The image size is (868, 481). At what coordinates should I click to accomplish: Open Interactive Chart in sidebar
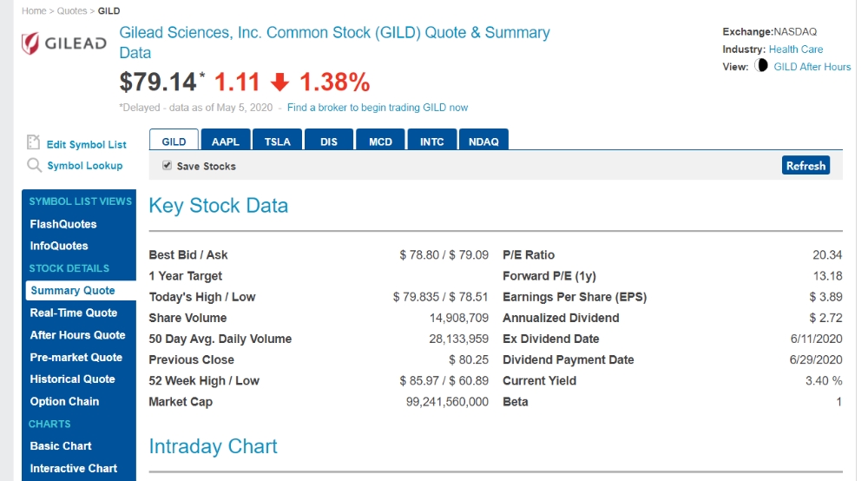click(x=74, y=468)
